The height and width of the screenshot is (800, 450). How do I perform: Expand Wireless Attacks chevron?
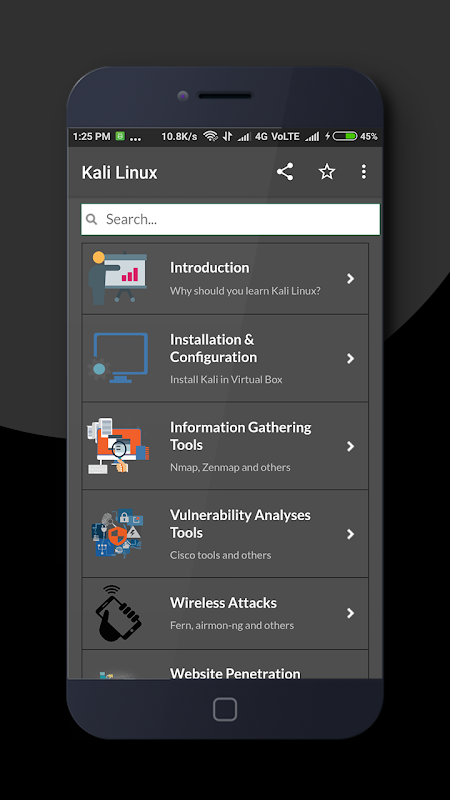pyautogui.click(x=351, y=613)
